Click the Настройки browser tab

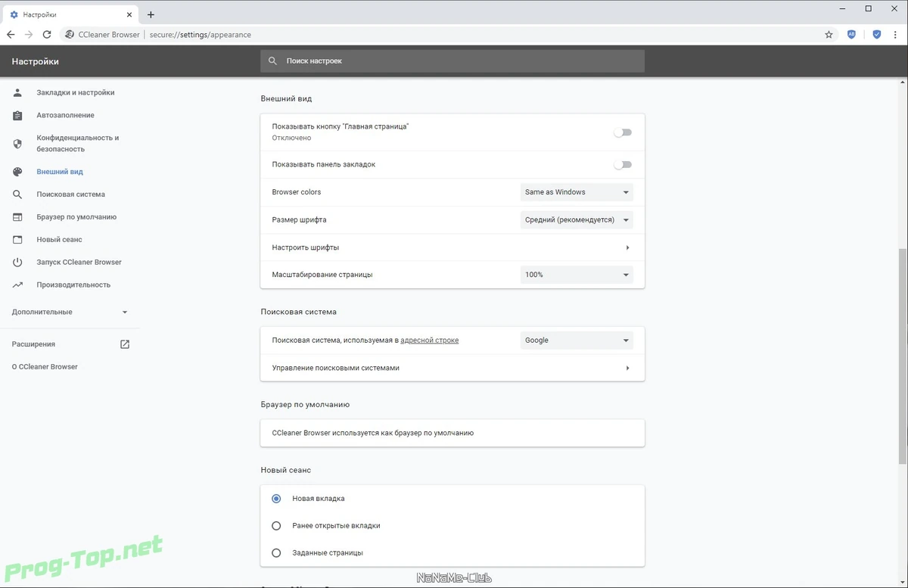tap(72, 14)
